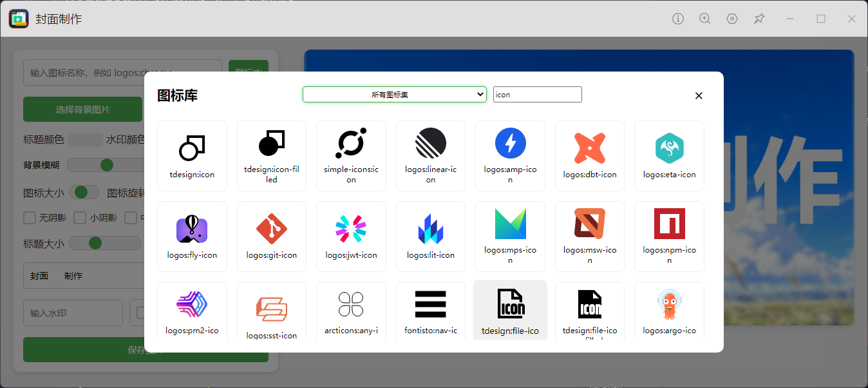This screenshot has height=388, width=868.
Task: Select the logos:sst-icon card
Action: click(x=272, y=311)
